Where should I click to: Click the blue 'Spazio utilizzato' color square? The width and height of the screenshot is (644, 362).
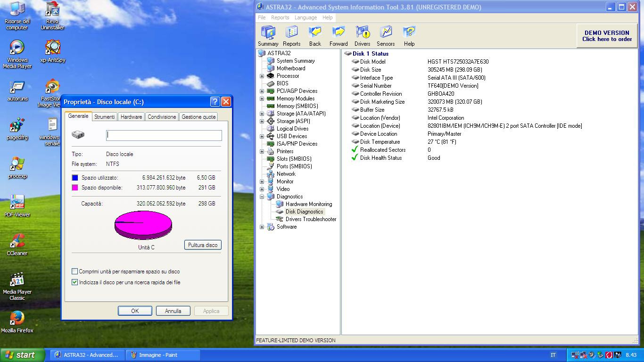point(74,178)
